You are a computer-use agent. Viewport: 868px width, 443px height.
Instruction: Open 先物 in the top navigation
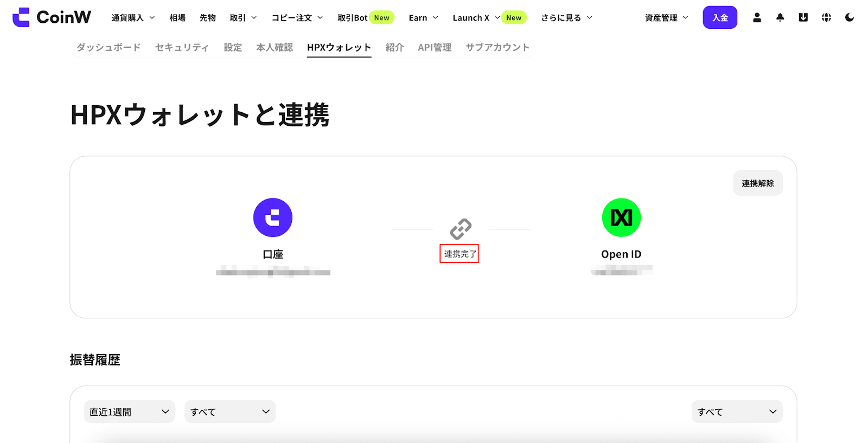pyautogui.click(x=208, y=18)
